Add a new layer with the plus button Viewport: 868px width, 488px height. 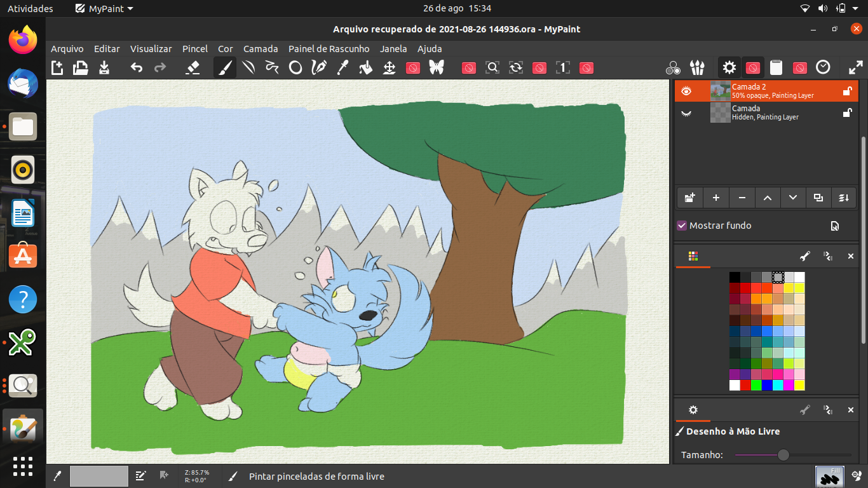[716, 198]
